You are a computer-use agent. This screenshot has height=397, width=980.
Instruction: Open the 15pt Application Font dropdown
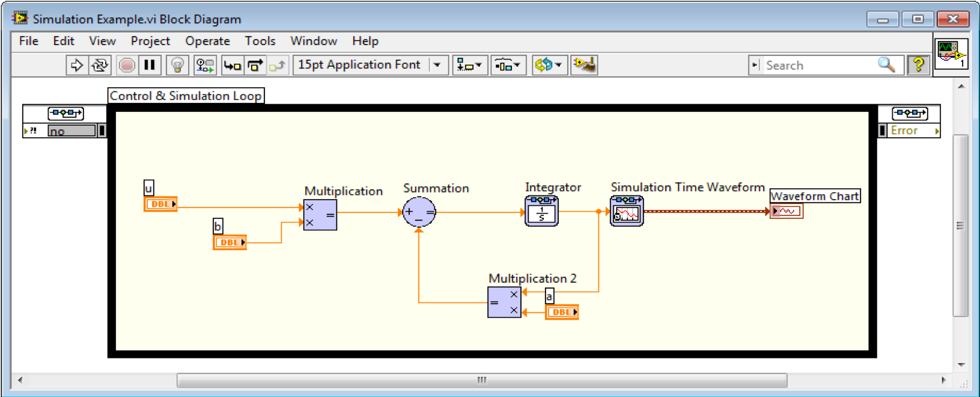370,65
